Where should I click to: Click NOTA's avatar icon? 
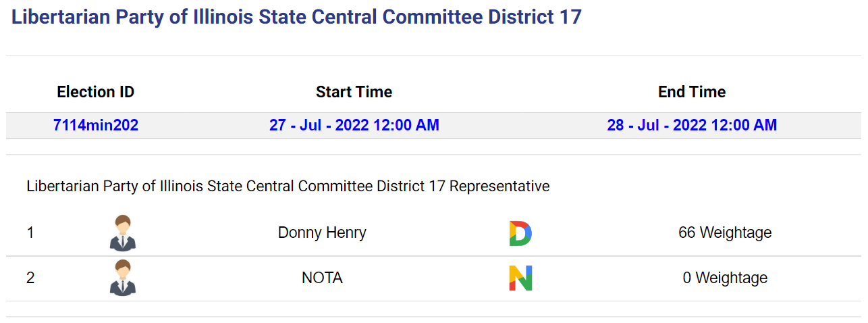(123, 278)
